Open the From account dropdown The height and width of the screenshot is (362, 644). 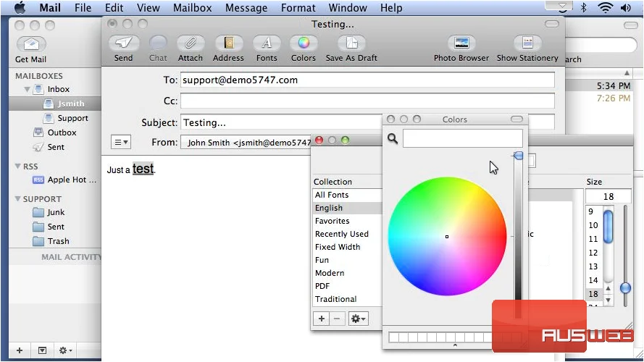(246, 143)
